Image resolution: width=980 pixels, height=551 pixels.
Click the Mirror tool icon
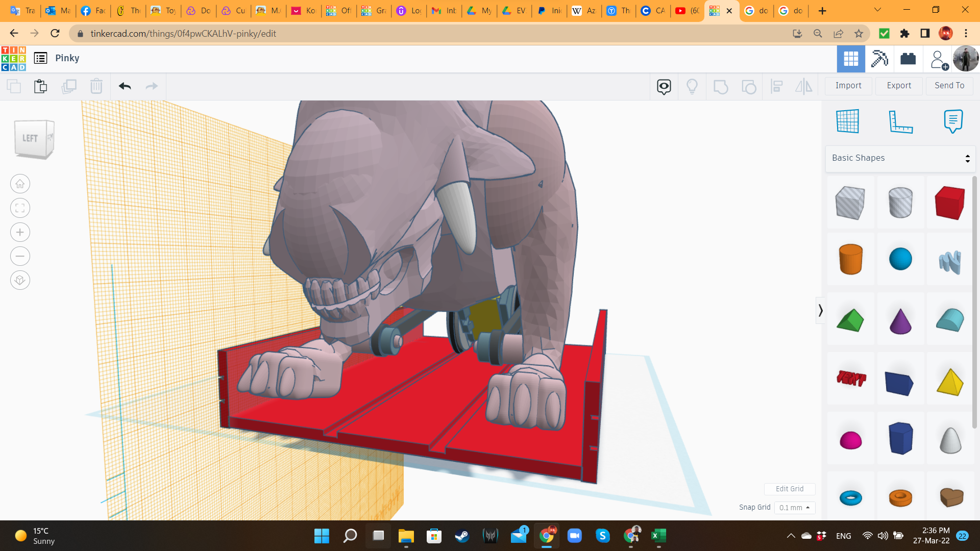[x=804, y=87]
